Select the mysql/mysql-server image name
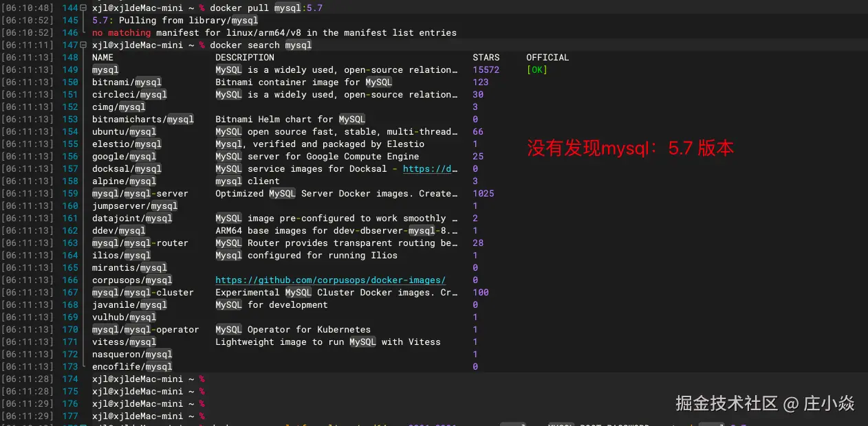 click(140, 194)
